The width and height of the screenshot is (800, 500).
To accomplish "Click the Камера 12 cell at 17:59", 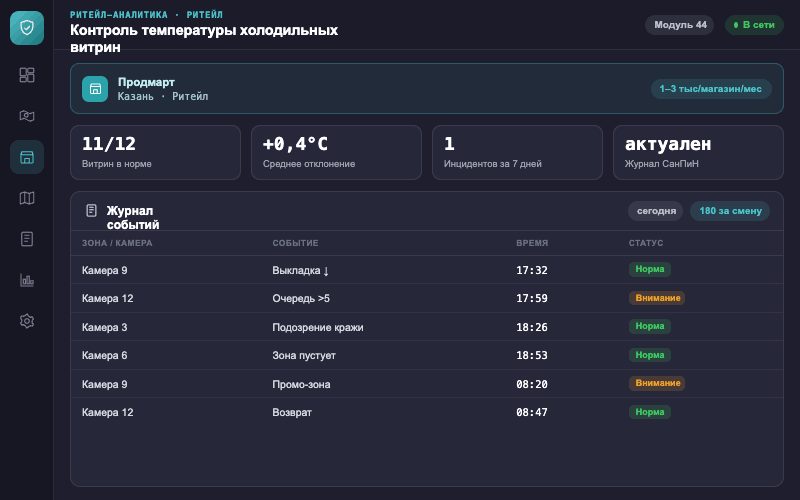I will coord(107,298).
